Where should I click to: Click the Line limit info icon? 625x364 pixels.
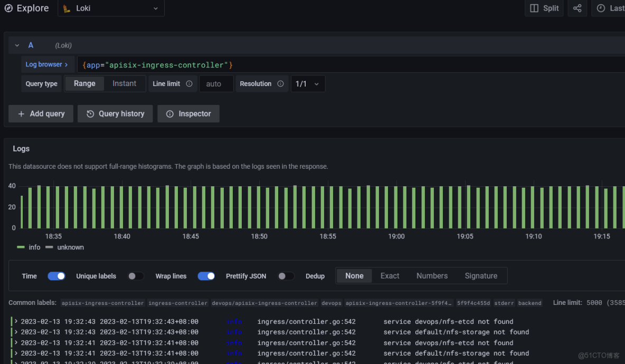[189, 84]
